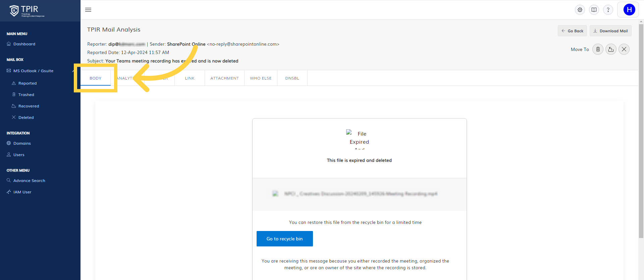Open the settings gear icon

point(580,10)
